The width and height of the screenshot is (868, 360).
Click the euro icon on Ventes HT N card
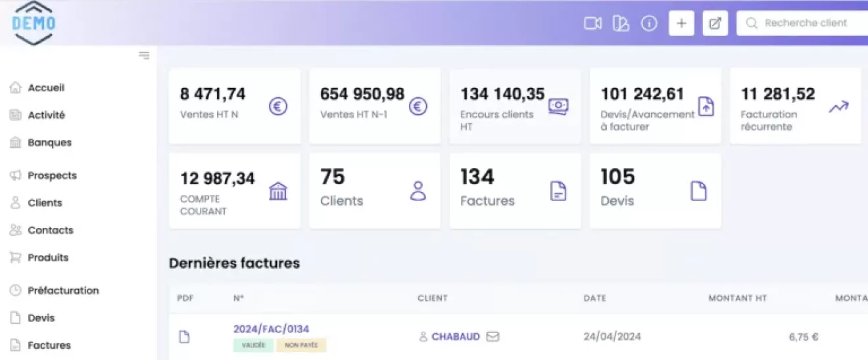(x=278, y=106)
